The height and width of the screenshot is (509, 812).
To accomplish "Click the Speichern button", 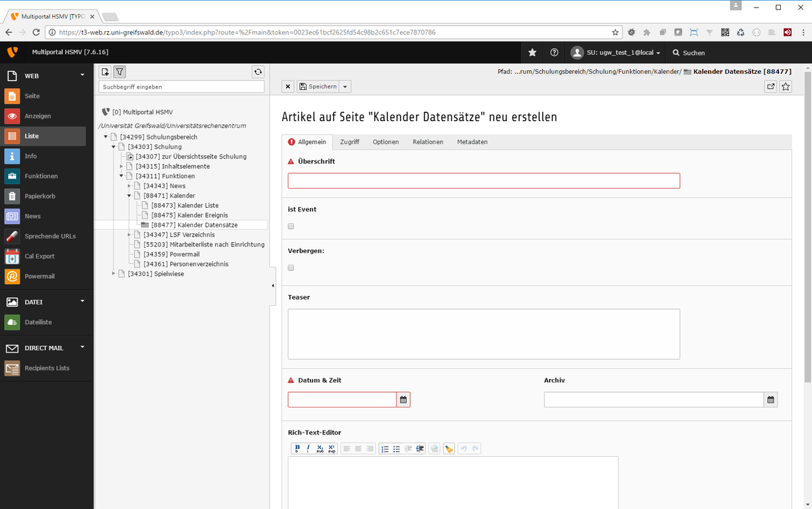I will tap(318, 87).
